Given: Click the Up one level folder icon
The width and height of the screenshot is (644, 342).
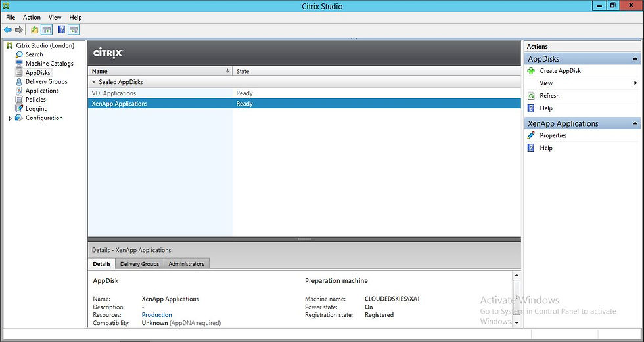Looking at the screenshot, I should click(x=34, y=30).
